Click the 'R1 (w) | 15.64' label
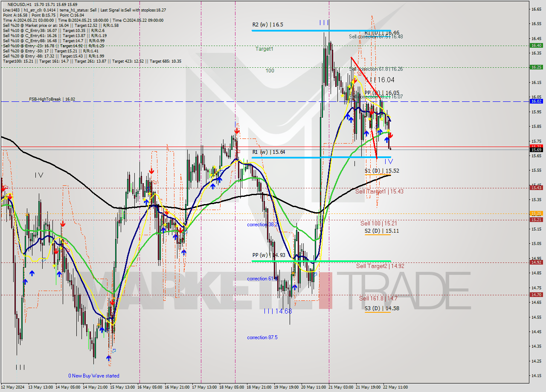The image size is (546, 392). click(269, 152)
